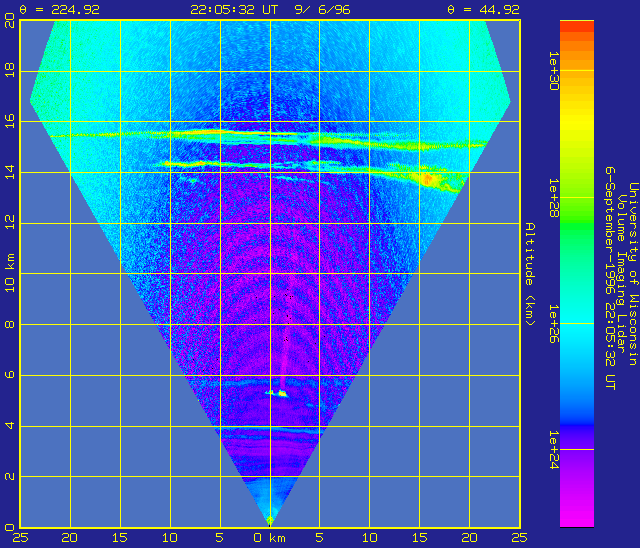Click the altitude axis label "4"
The width and height of the screenshot is (640, 548).
10,425
